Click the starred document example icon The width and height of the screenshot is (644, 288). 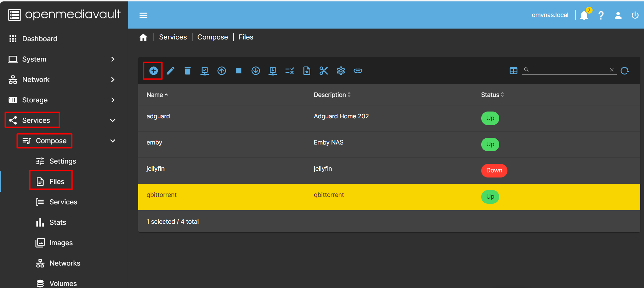(x=307, y=71)
